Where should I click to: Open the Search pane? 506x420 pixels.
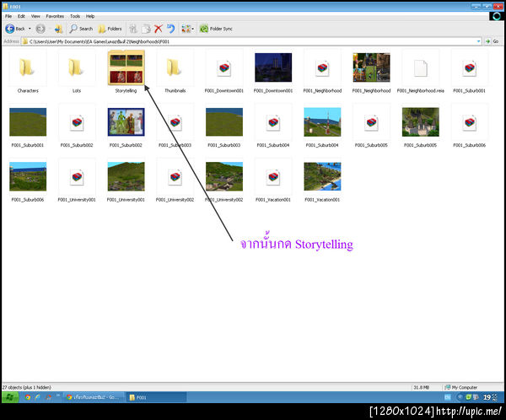(81, 29)
